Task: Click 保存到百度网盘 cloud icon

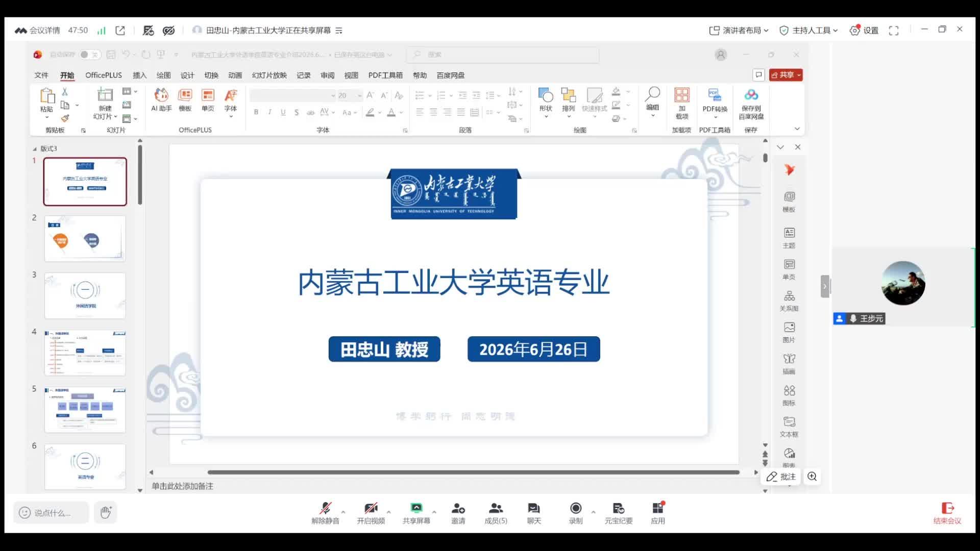Action: coord(751,104)
